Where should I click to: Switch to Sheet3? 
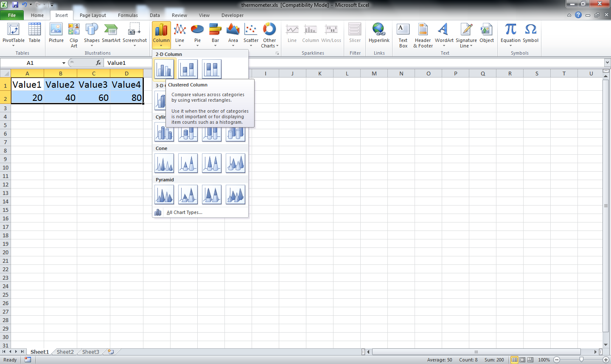[x=90, y=352]
